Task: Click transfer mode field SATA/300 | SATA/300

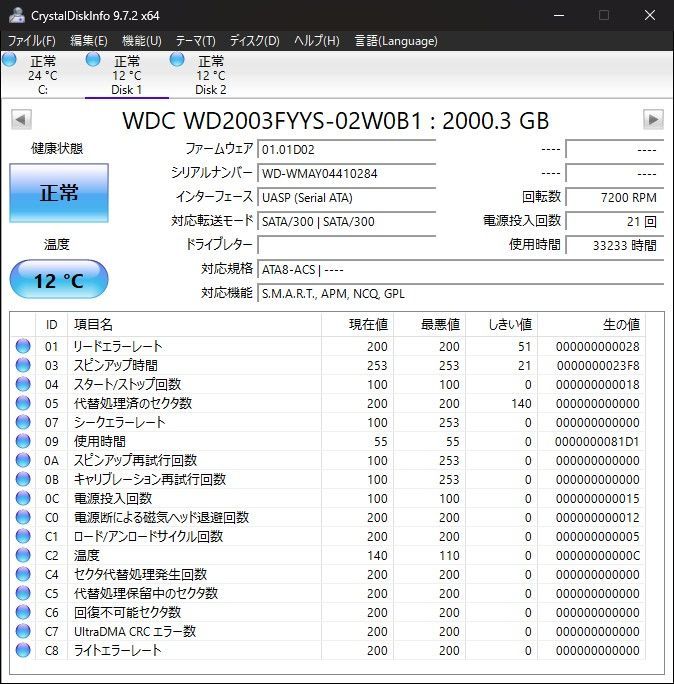Action: click(x=347, y=222)
